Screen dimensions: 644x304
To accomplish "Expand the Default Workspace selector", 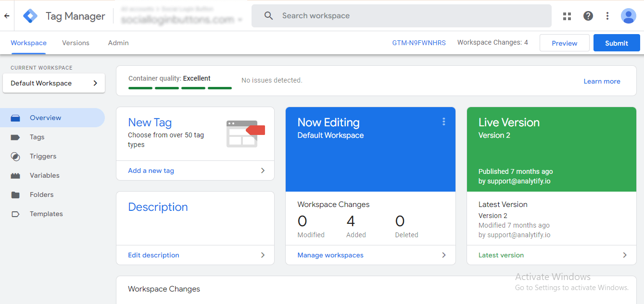I will point(53,83).
